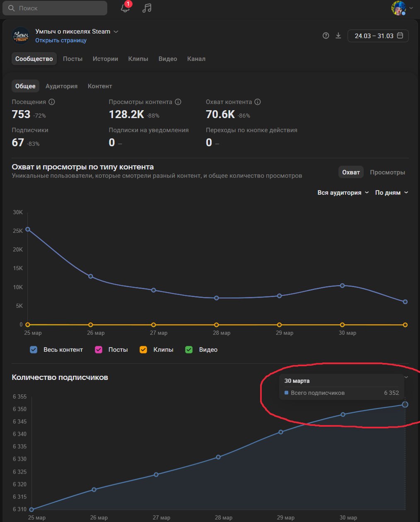This screenshot has width=420, height=522.
Task: Download statistics with the export icon
Action: tap(338, 36)
